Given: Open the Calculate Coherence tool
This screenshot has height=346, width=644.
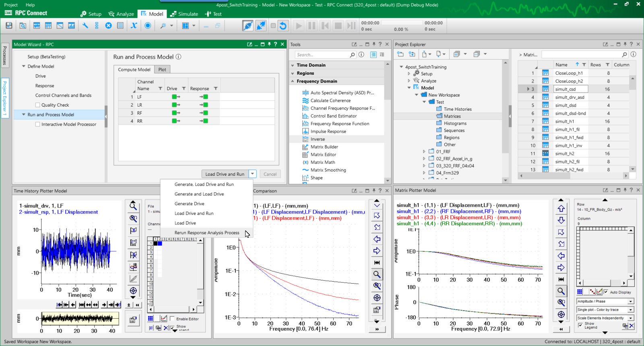Looking at the screenshot, I should [x=330, y=101].
